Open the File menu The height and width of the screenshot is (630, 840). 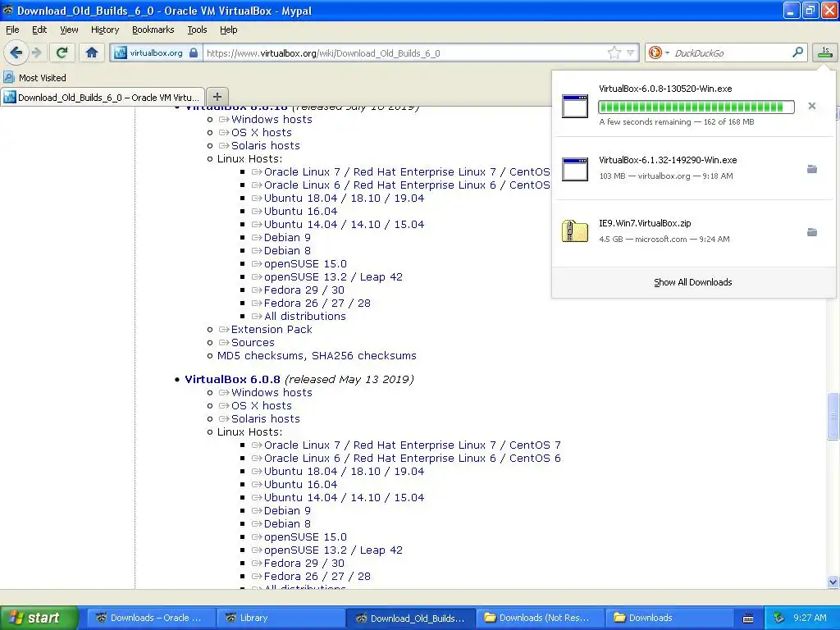coord(12,30)
